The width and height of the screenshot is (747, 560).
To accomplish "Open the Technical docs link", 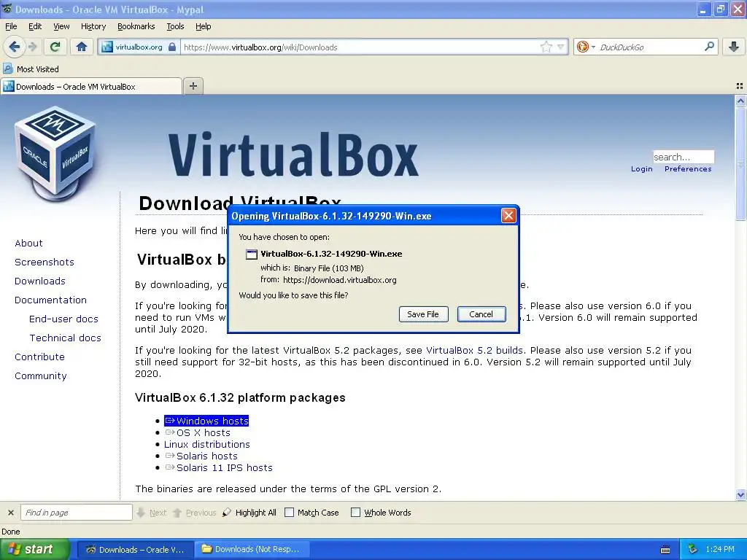I will tap(65, 338).
